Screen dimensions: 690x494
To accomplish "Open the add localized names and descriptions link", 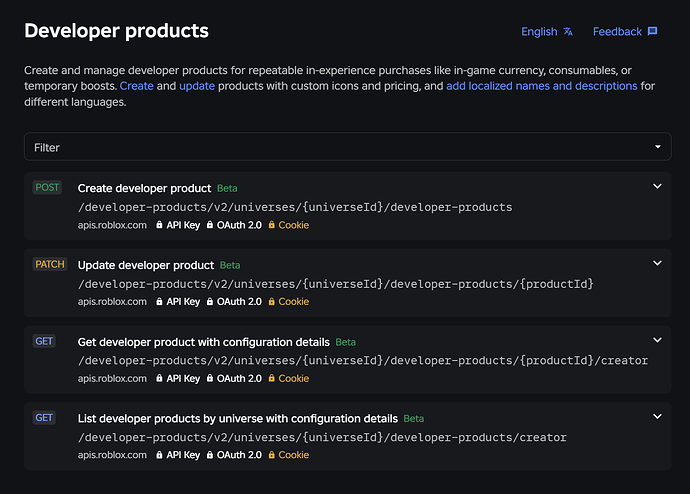I will [x=542, y=86].
